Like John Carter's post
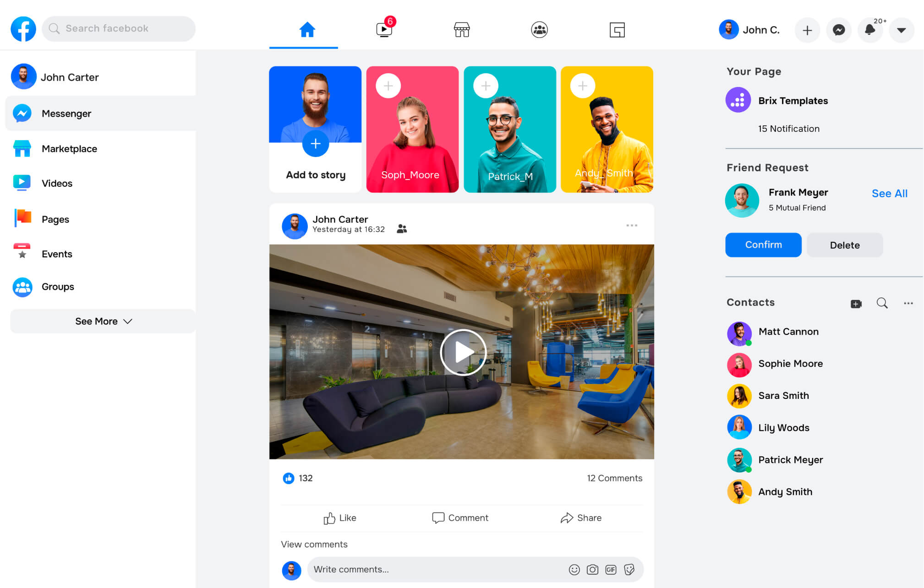This screenshot has width=924, height=588. tap(339, 517)
